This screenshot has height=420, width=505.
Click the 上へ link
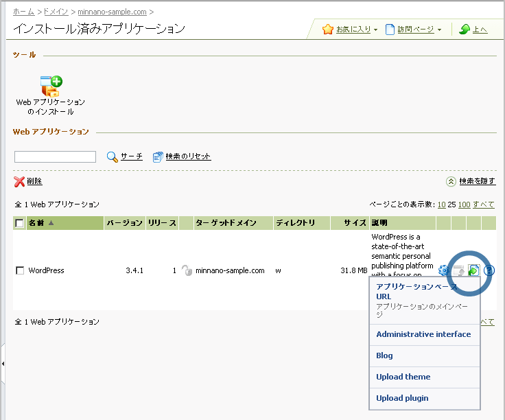tap(480, 30)
